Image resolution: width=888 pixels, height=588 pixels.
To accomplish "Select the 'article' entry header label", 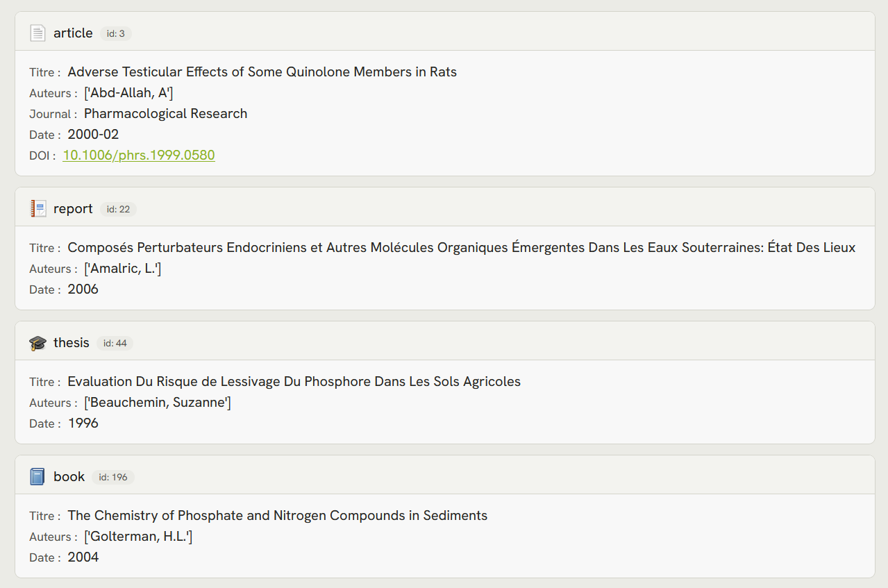I will 73,33.
